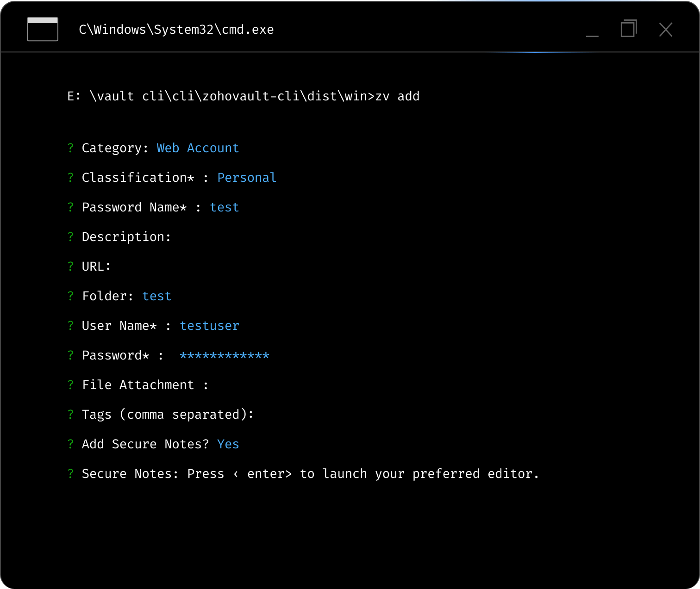Screen dimensions: 700x589
Task: Click the 'Yes' answer for Secure Notes
Action: click(228, 444)
